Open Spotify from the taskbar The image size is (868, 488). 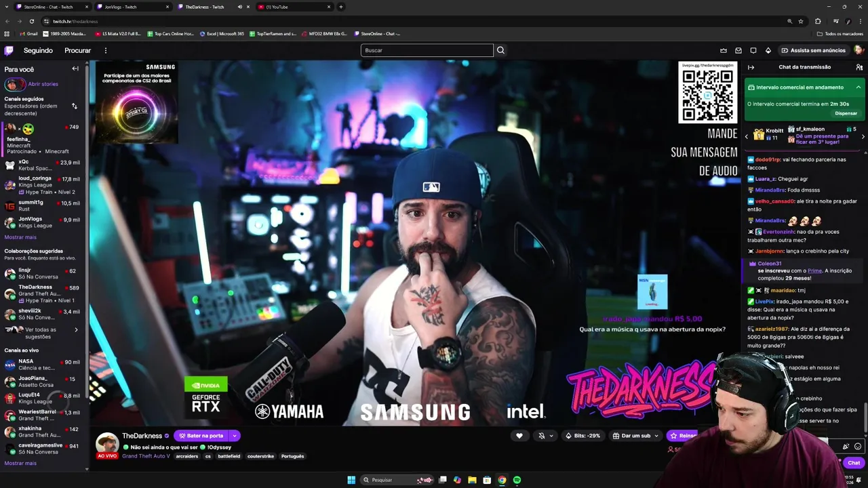(517, 480)
